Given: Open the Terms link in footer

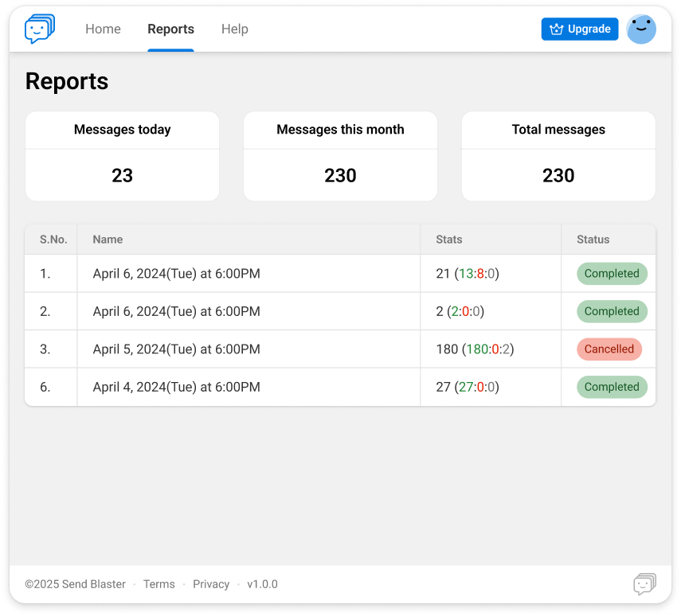Looking at the screenshot, I should pos(159,584).
